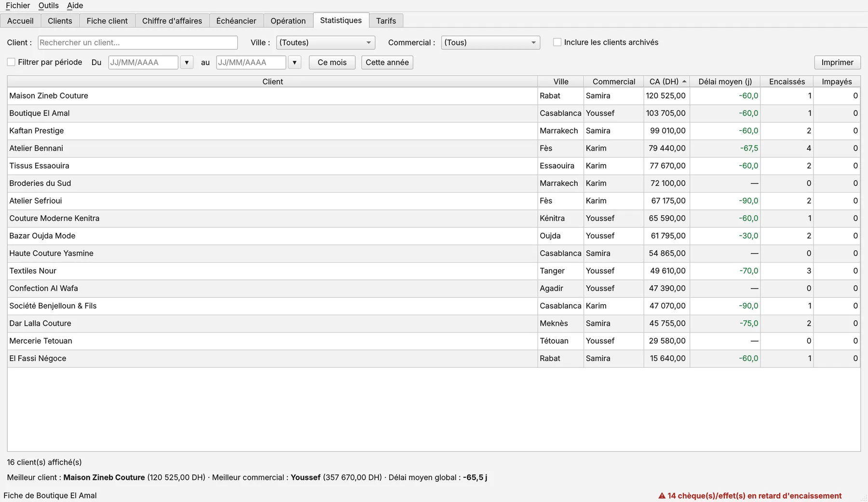This screenshot has width=868, height=502.
Task: Sort by the Impayés column header
Action: click(837, 82)
